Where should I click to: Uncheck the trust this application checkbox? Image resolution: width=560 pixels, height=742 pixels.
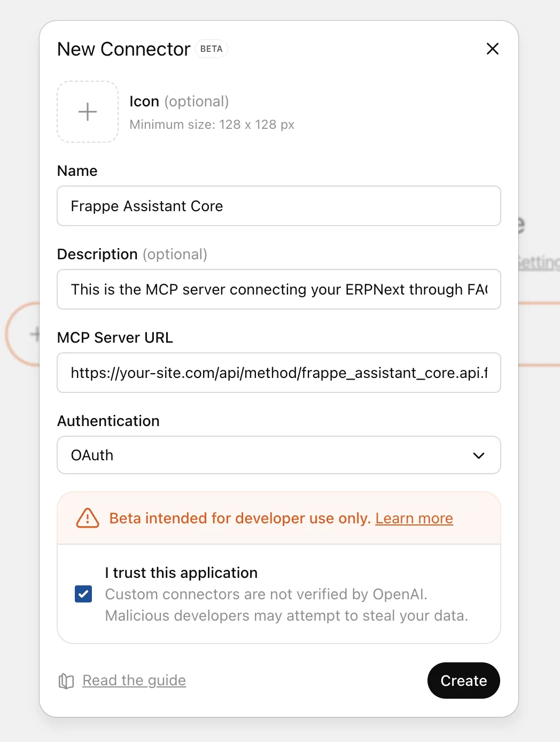pos(83,594)
